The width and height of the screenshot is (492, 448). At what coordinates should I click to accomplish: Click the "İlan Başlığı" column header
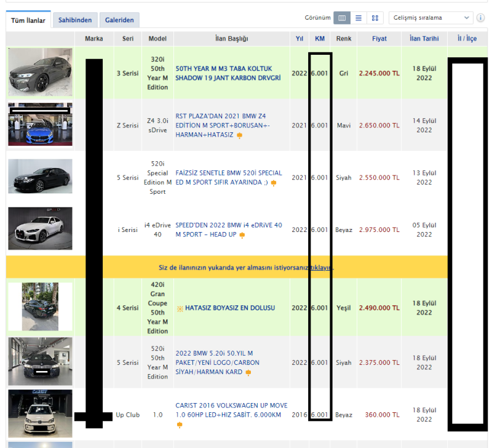(232, 39)
